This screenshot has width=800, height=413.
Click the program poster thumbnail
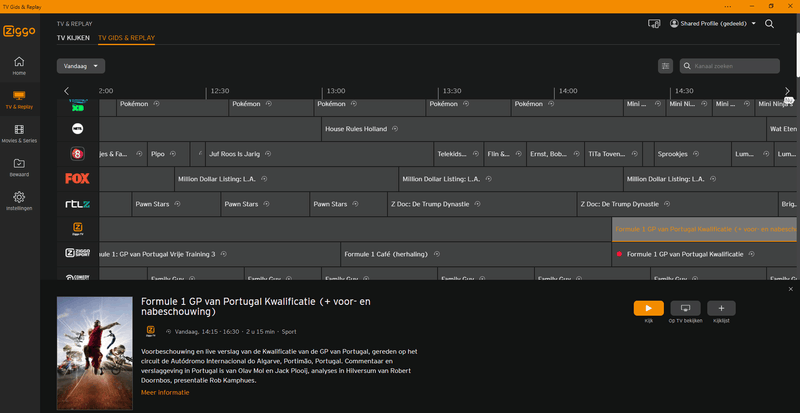94,353
